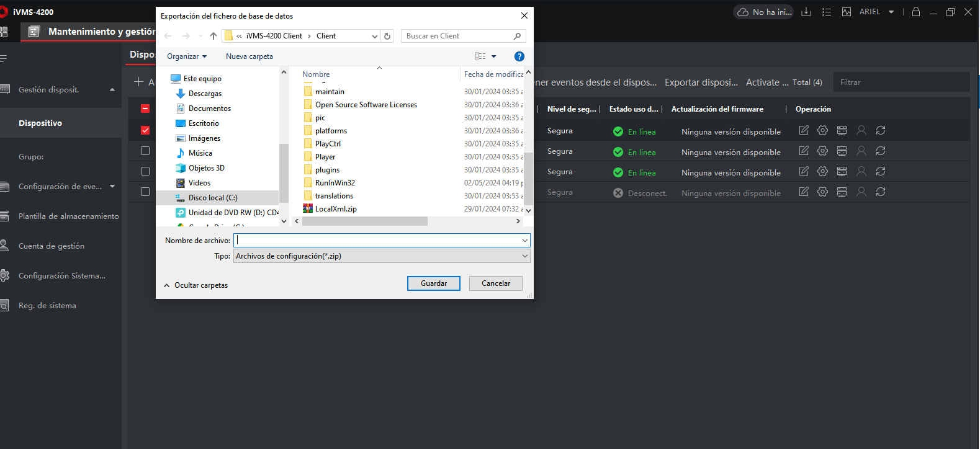The width and height of the screenshot is (980, 449).
Task: Refresh the third device using its refresh icon
Action: [x=880, y=171]
